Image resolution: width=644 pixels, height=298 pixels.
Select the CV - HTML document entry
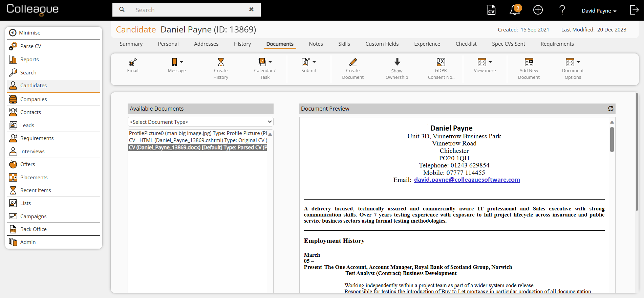point(198,140)
